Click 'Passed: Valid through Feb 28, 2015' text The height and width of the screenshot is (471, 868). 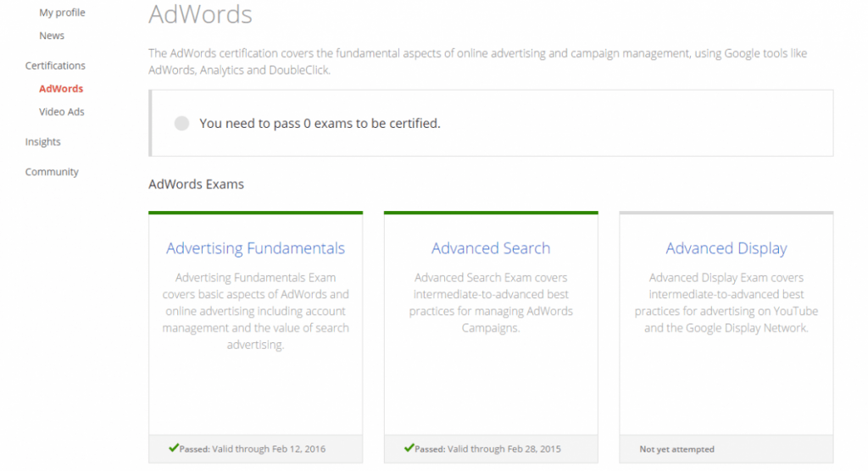tap(487, 449)
